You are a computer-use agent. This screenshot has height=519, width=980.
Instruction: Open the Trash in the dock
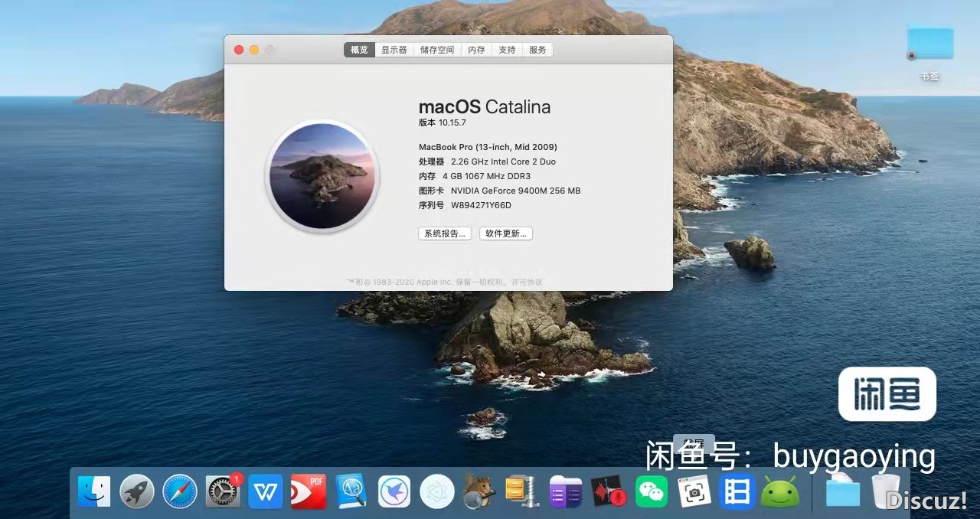pos(886,491)
